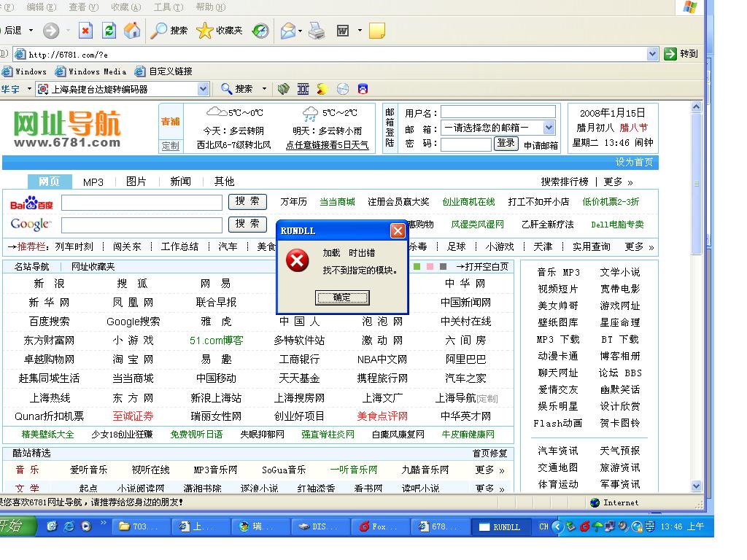Open the 工具(T) menu
The height and width of the screenshot is (560, 747).
[167, 7]
